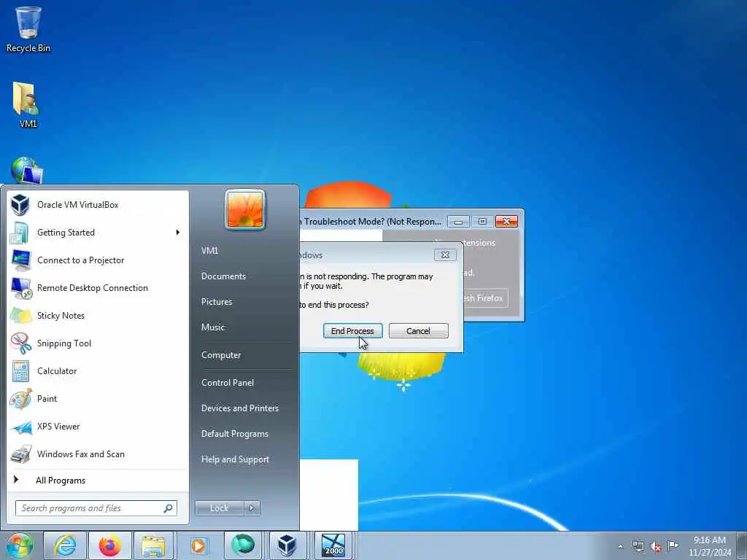
Task: Select the VM1 folder desktop icon
Action: (x=28, y=105)
